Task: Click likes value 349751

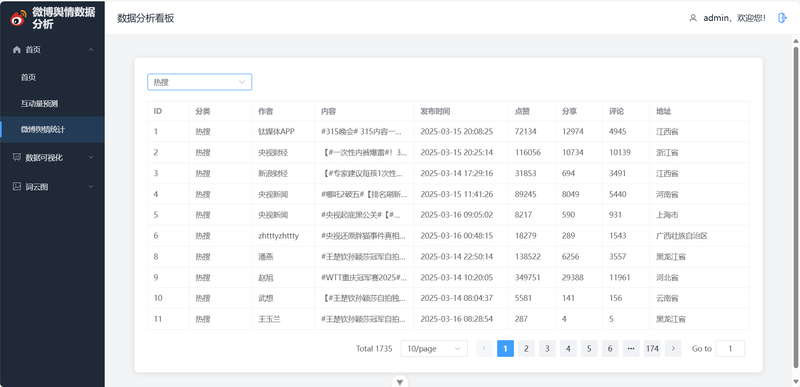Action: tap(528, 277)
